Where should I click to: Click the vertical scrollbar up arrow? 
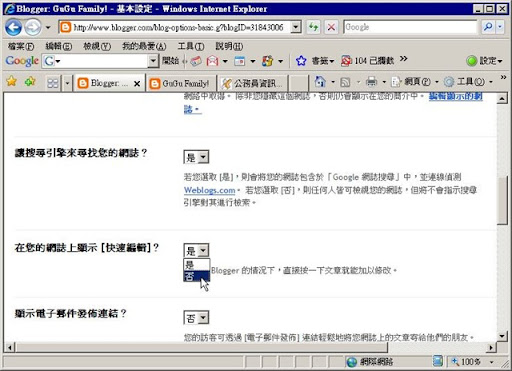click(502, 99)
